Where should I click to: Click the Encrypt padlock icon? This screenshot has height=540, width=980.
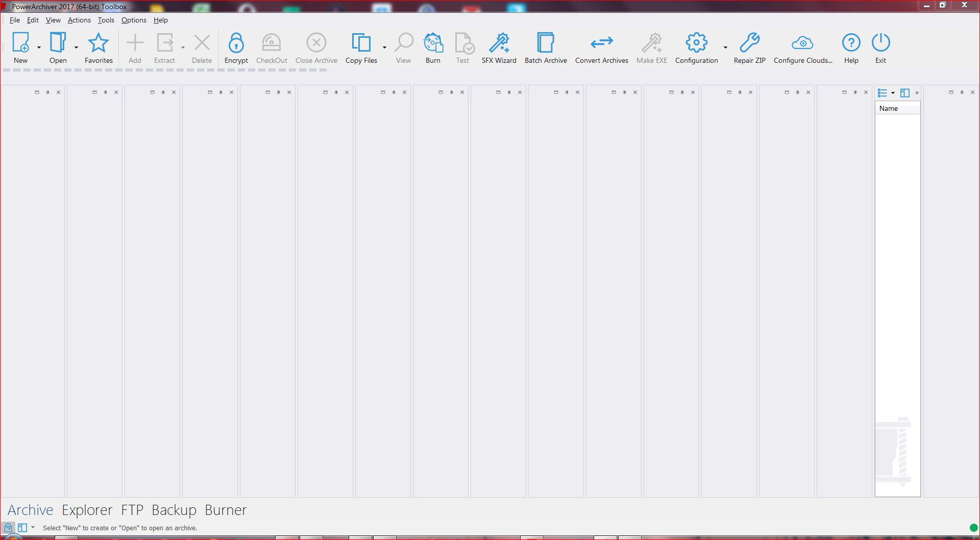tap(236, 43)
